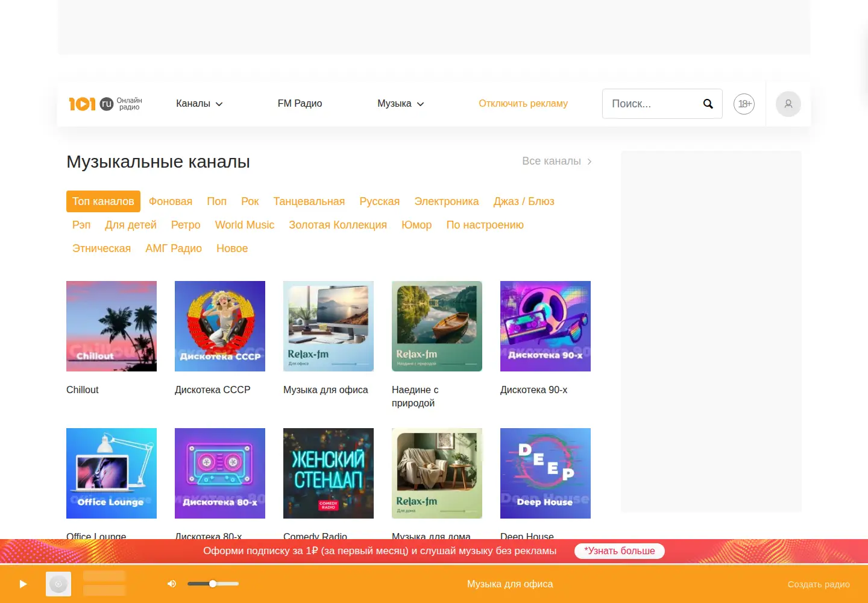Viewport: 868px width, 603px height.
Task: Select the Русская genre tab
Action: [379, 201]
